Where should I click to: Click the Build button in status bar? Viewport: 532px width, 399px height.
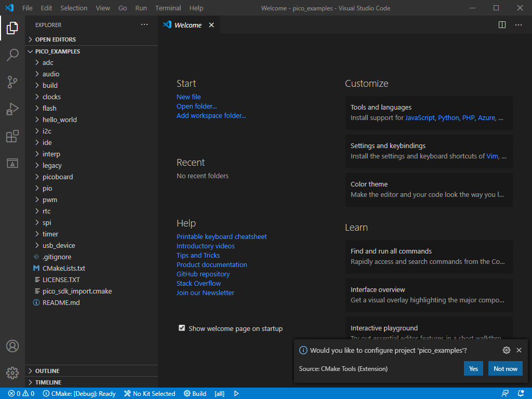coord(195,394)
